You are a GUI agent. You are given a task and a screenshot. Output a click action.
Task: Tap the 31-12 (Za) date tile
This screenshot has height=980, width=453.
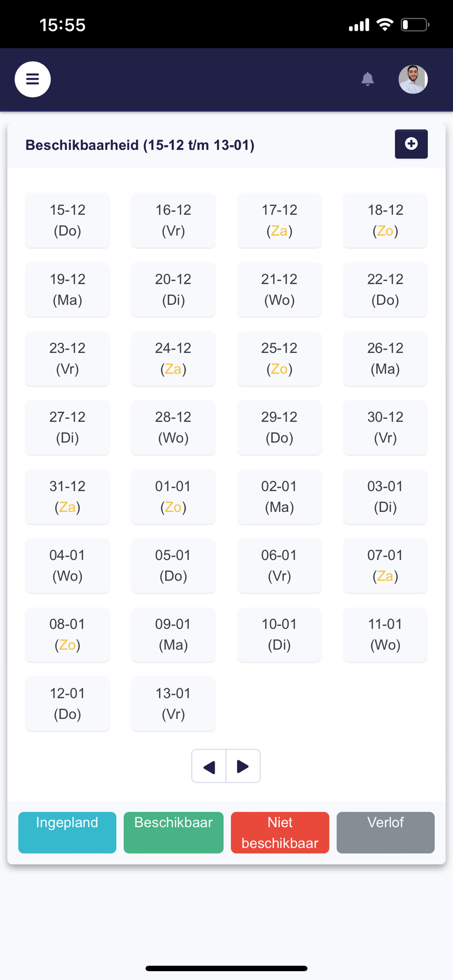click(x=68, y=496)
